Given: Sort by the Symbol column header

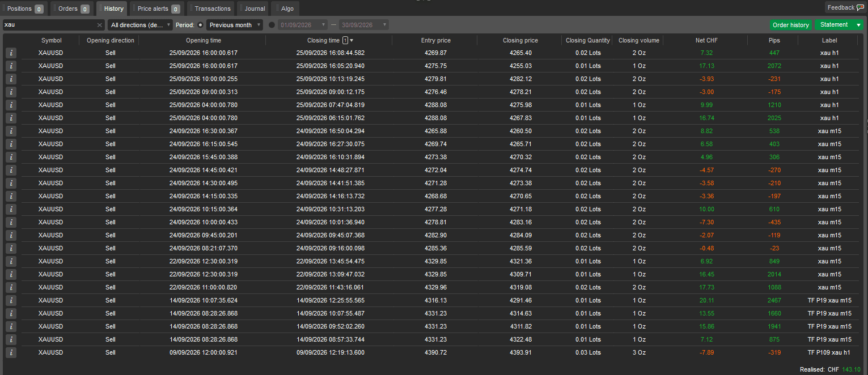Looking at the screenshot, I should pyautogui.click(x=51, y=40).
